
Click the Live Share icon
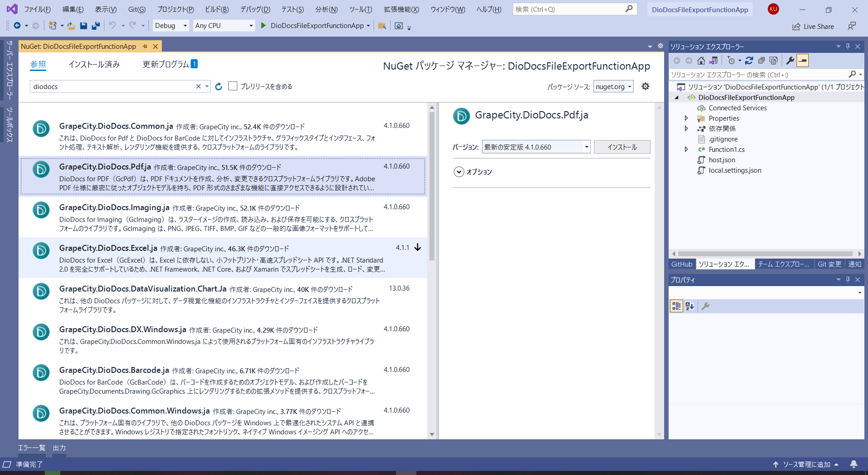796,27
